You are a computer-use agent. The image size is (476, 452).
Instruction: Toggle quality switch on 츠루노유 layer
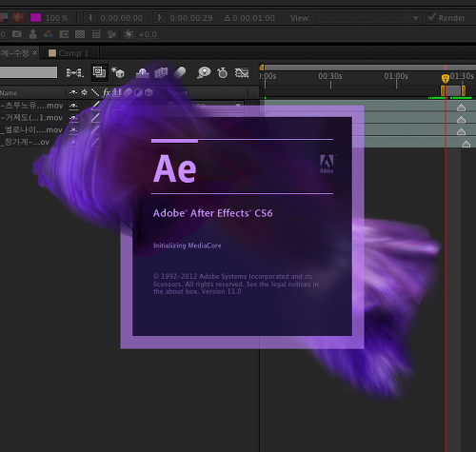coord(95,106)
